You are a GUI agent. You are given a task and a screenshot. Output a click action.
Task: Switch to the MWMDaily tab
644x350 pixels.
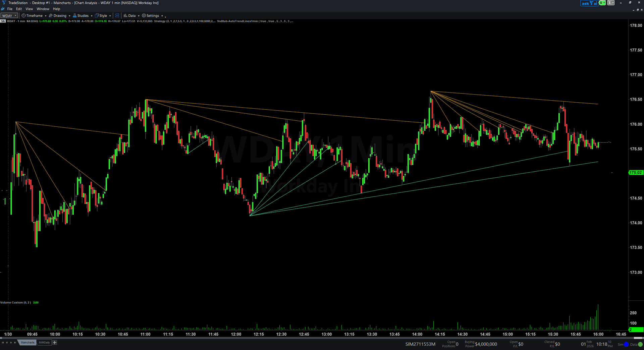click(44, 342)
